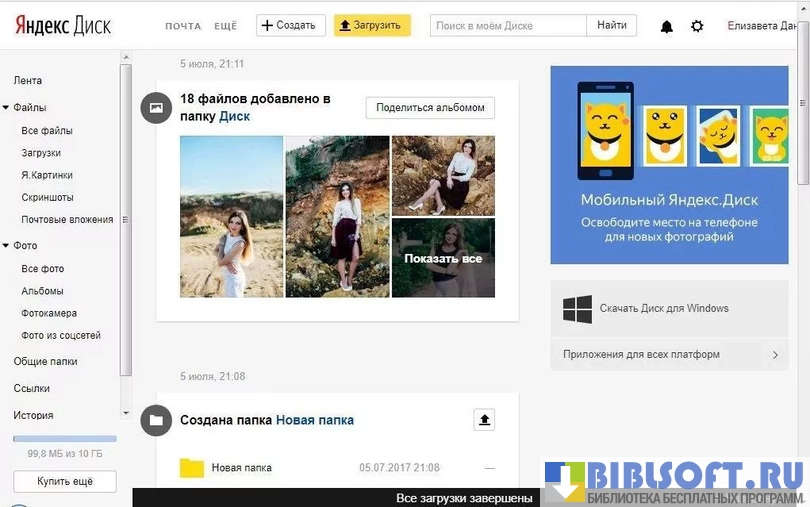Select Скриншоты in the sidebar
810x507 pixels.
click(x=47, y=197)
